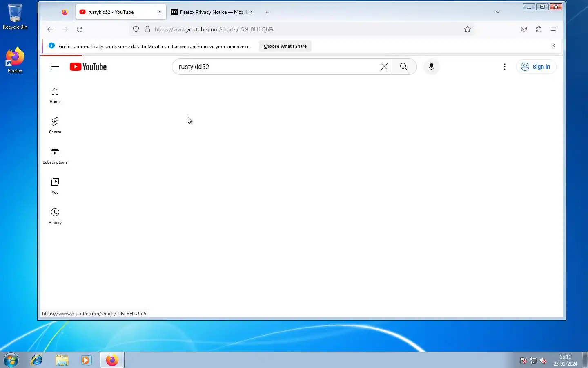The image size is (588, 368).
Task: Focus the YouTube search box
Action: point(278,67)
